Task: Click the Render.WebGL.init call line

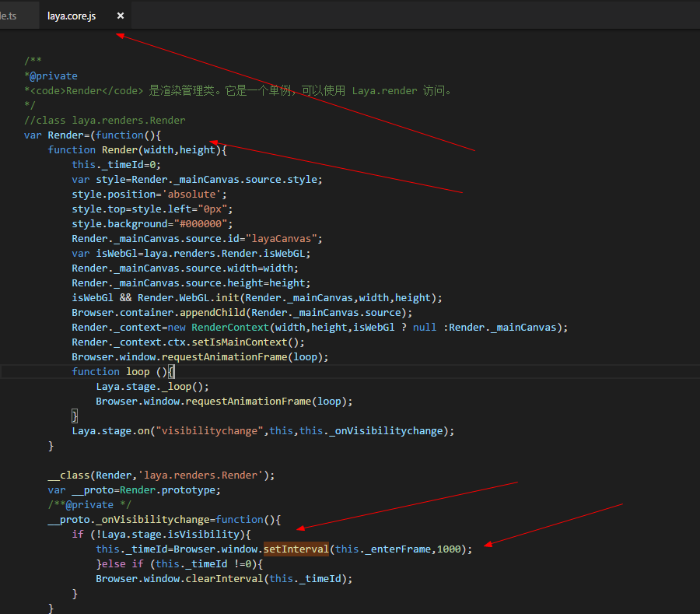Action: tap(257, 297)
